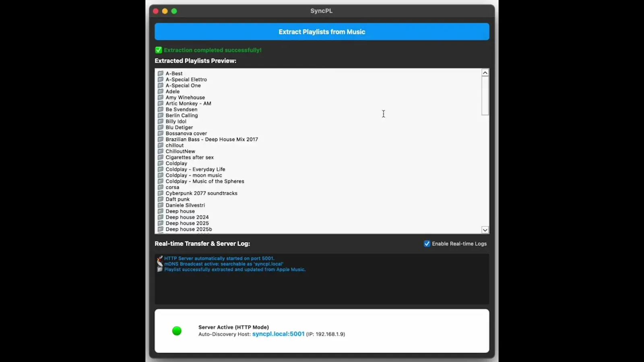Click the log icon for Playlist successfully extracted

tap(160, 269)
